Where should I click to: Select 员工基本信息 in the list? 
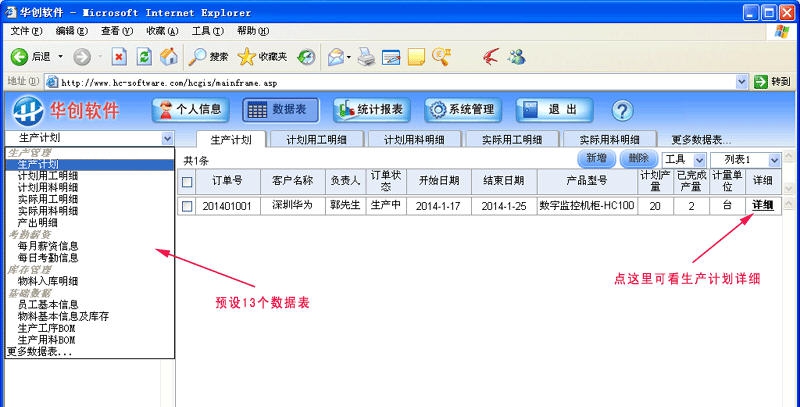[89, 304]
